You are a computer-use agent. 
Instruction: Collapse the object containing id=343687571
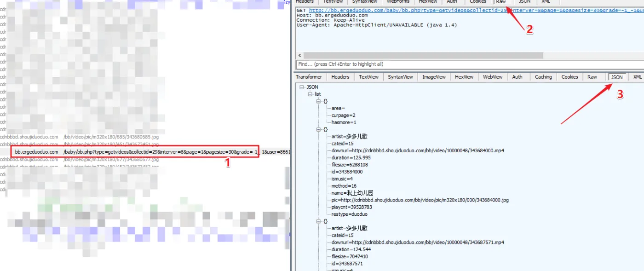coord(318,221)
